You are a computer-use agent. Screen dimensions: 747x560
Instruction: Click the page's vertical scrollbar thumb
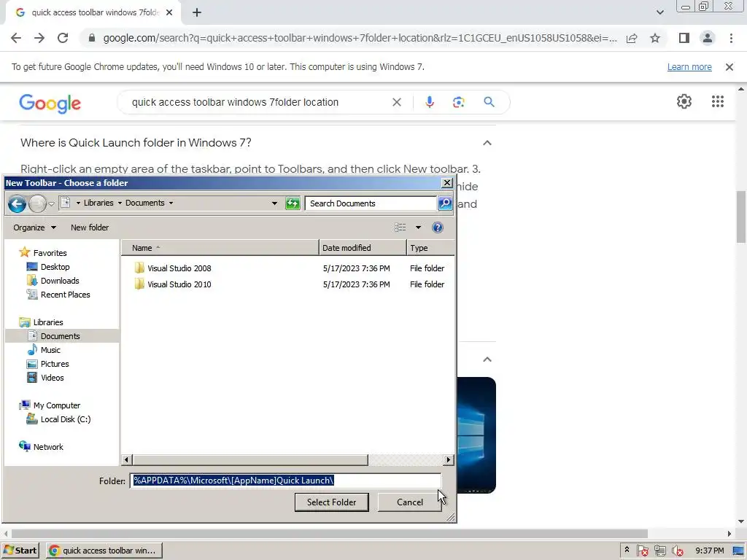tap(741, 217)
